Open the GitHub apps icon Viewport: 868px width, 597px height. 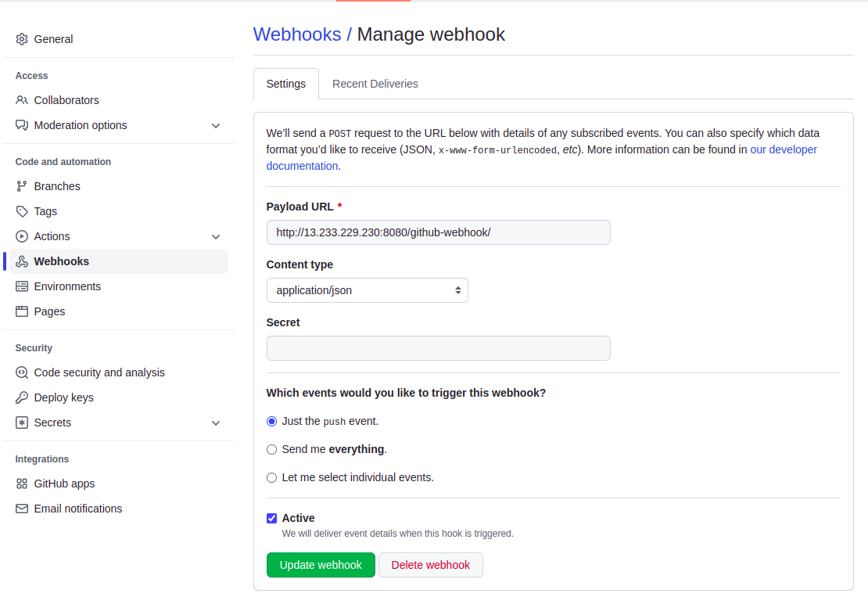pos(22,484)
